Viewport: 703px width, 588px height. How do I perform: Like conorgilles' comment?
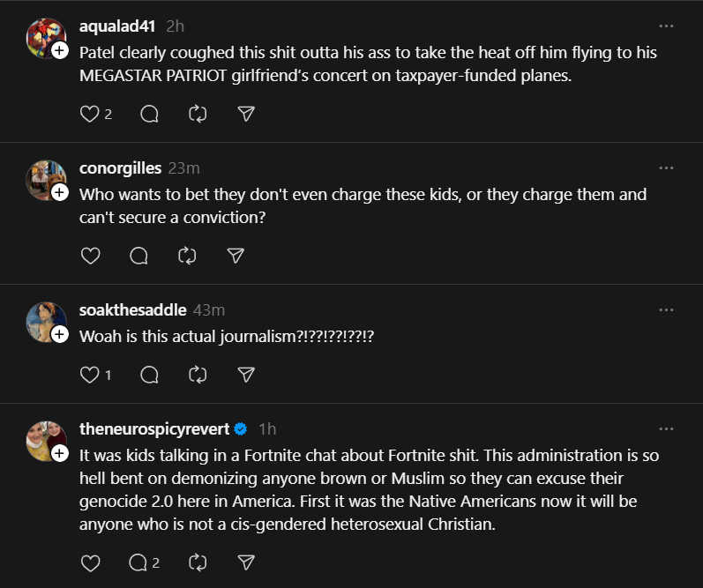[90, 256]
